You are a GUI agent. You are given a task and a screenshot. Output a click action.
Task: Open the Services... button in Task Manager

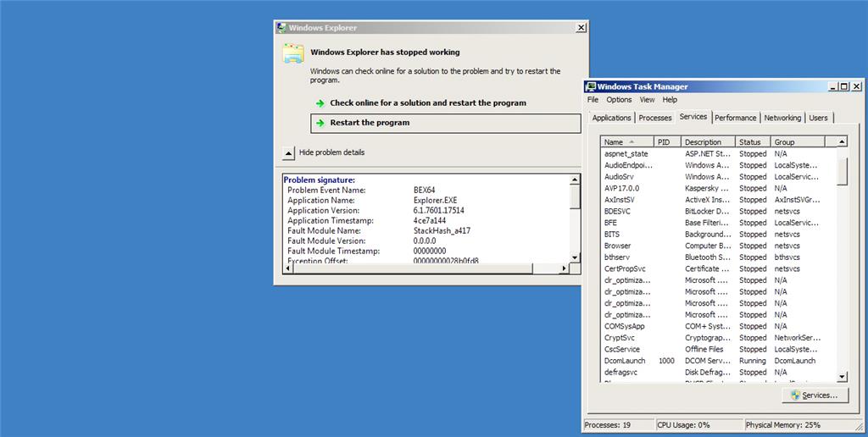[x=815, y=396]
